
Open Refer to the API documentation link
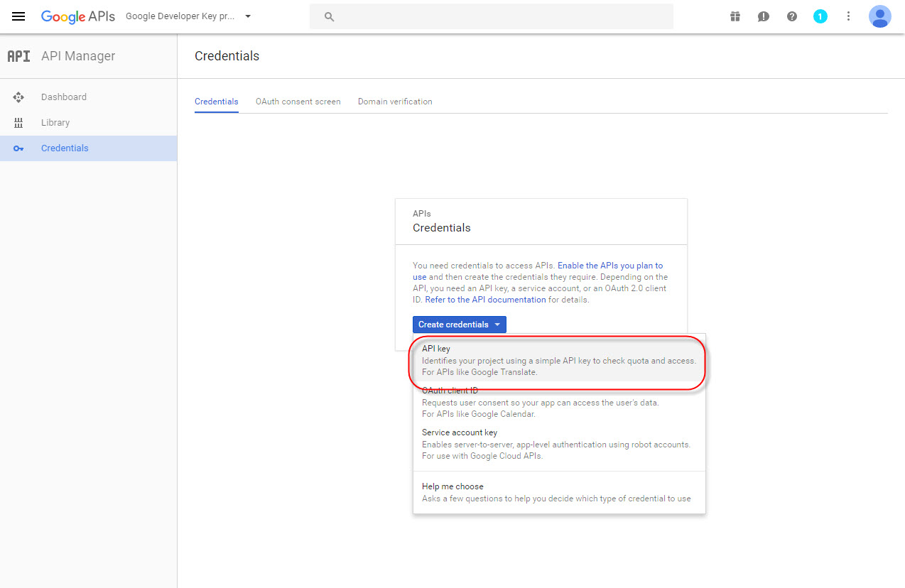coord(486,300)
